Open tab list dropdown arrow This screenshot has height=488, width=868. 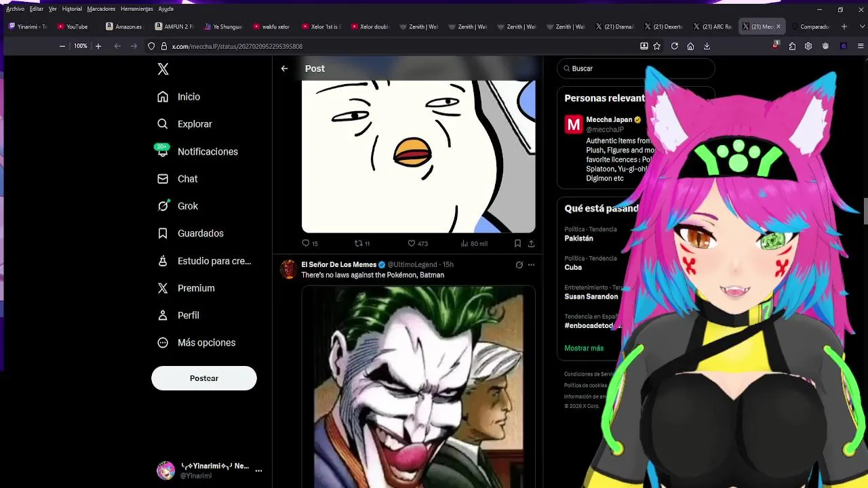click(861, 26)
